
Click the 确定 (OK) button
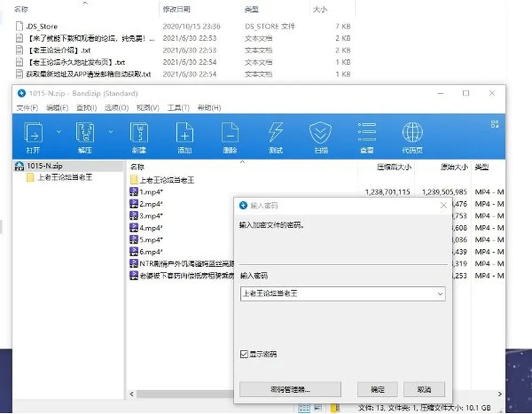pos(377,390)
